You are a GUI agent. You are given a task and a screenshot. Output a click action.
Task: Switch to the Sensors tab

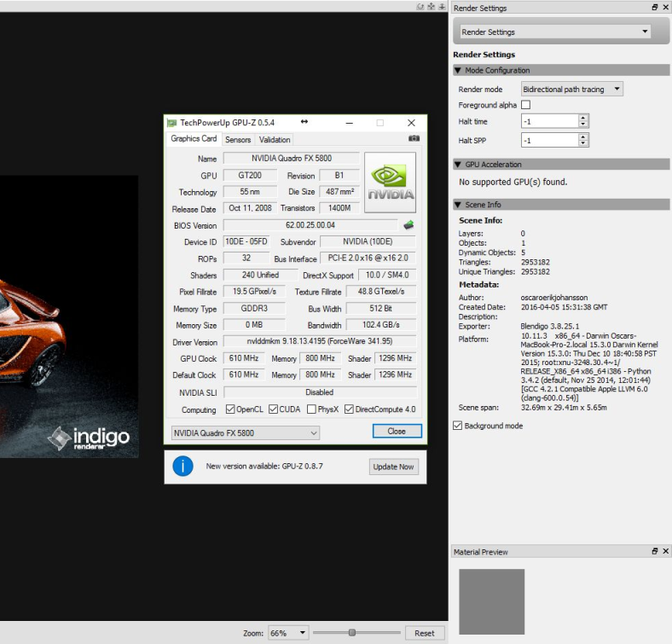[238, 139]
